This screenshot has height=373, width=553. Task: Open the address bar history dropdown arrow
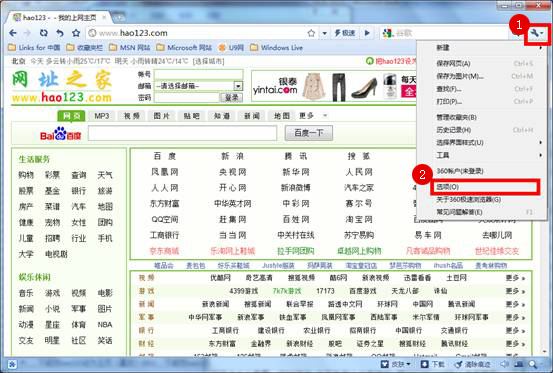324,33
